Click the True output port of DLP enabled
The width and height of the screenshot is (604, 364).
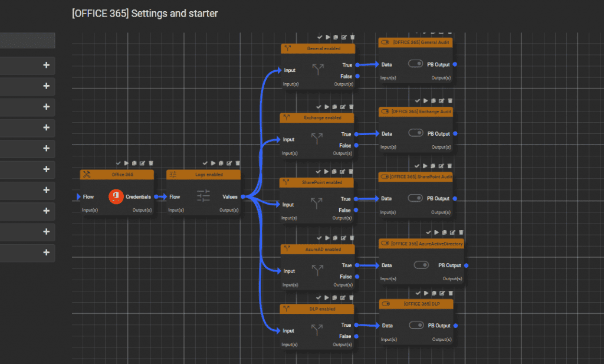pyautogui.click(x=356, y=325)
